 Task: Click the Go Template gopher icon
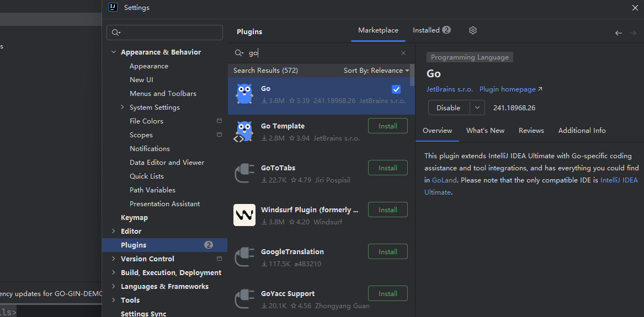coord(243,132)
